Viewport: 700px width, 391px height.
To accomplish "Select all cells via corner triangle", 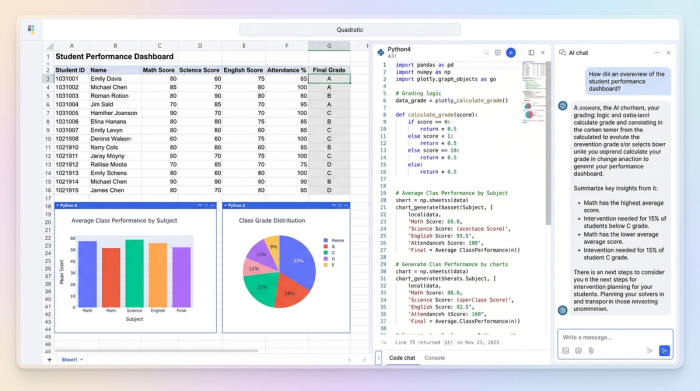I will 49,46.
